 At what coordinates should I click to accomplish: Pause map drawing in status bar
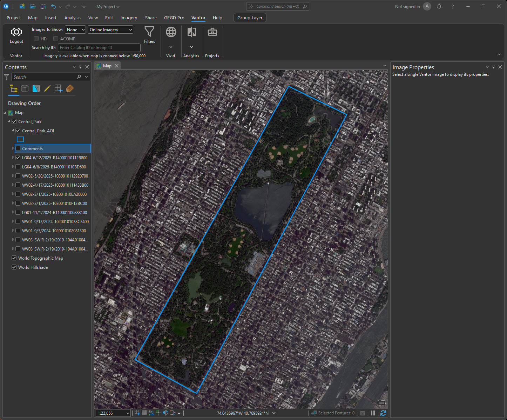coord(373,413)
